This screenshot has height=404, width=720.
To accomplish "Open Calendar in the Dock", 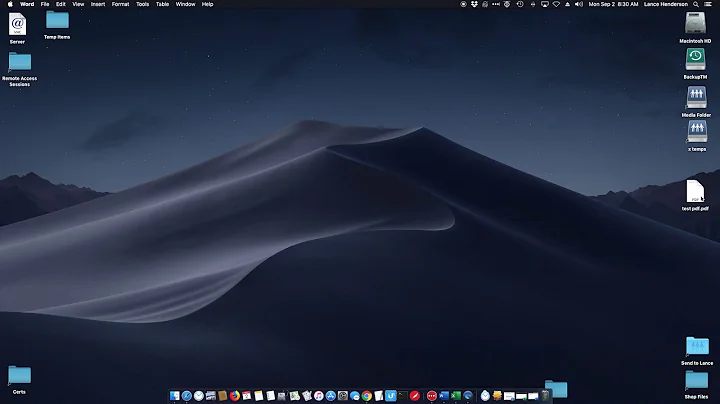I will click(247, 396).
